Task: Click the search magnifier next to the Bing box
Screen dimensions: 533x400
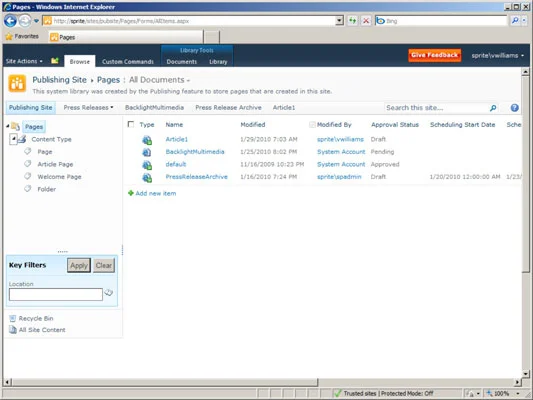Action: [515, 21]
